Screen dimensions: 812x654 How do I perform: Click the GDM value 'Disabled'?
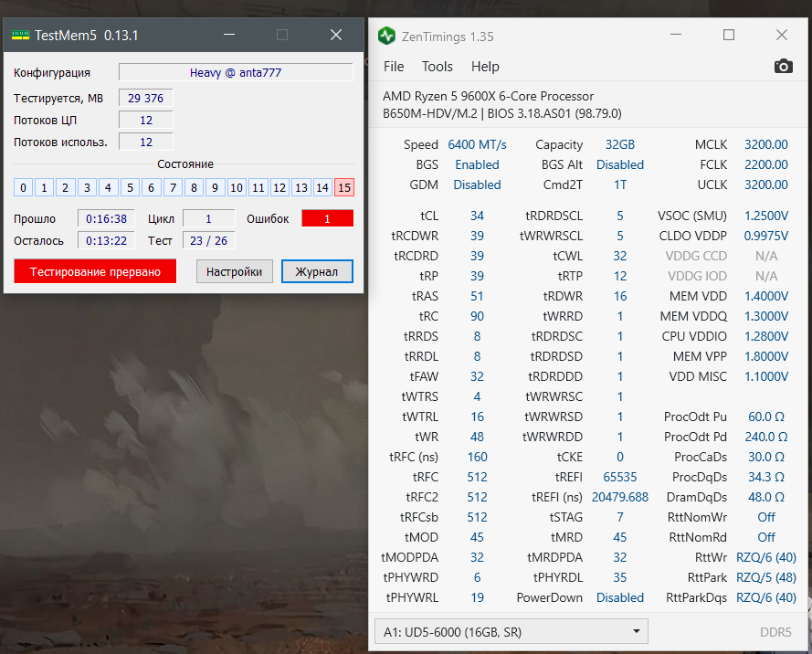tap(477, 185)
